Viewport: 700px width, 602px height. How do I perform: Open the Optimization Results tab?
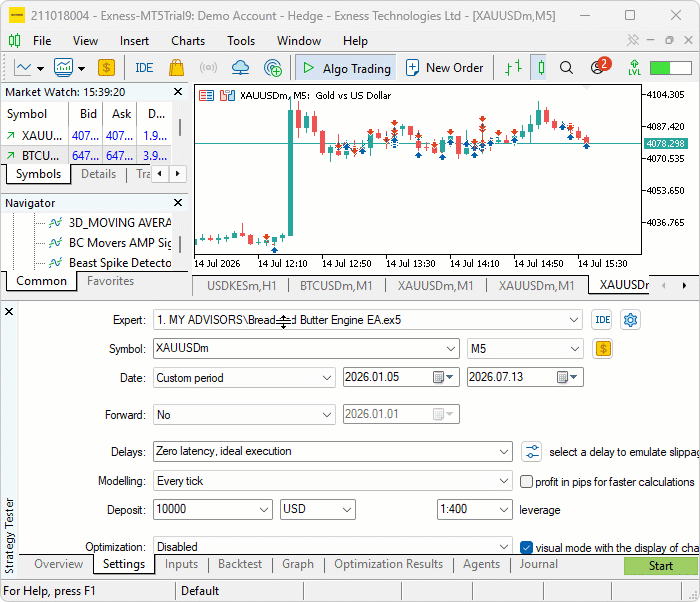[388, 564]
